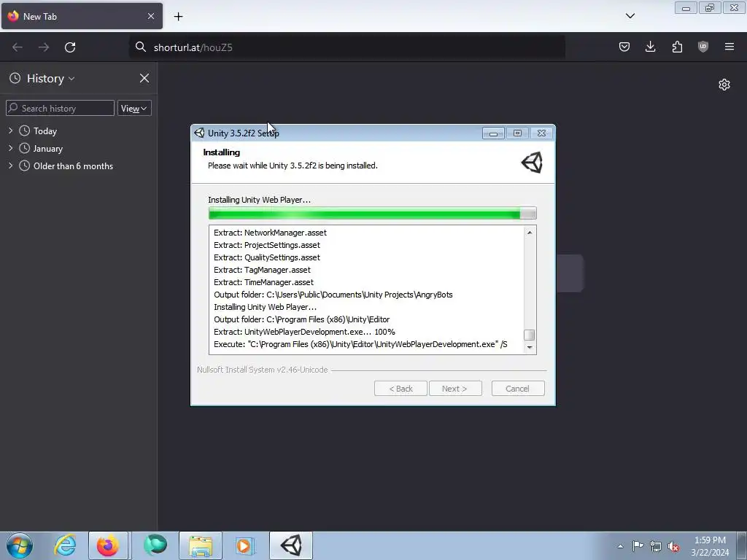Click the address bar with shorturl.at/houZ5
The height and width of the screenshot is (560, 747).
(x=347, y=47)
